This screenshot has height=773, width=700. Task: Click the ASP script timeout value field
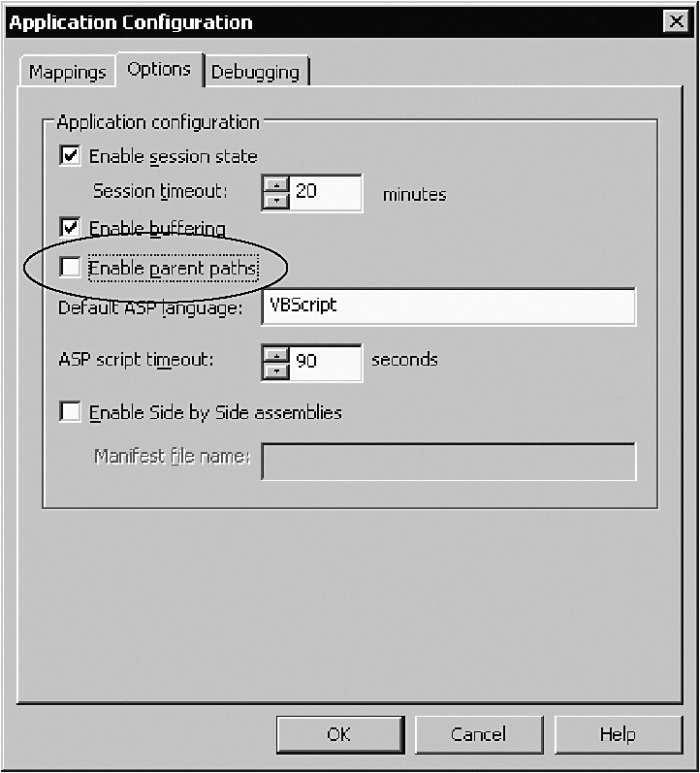(x=325, y=362)
